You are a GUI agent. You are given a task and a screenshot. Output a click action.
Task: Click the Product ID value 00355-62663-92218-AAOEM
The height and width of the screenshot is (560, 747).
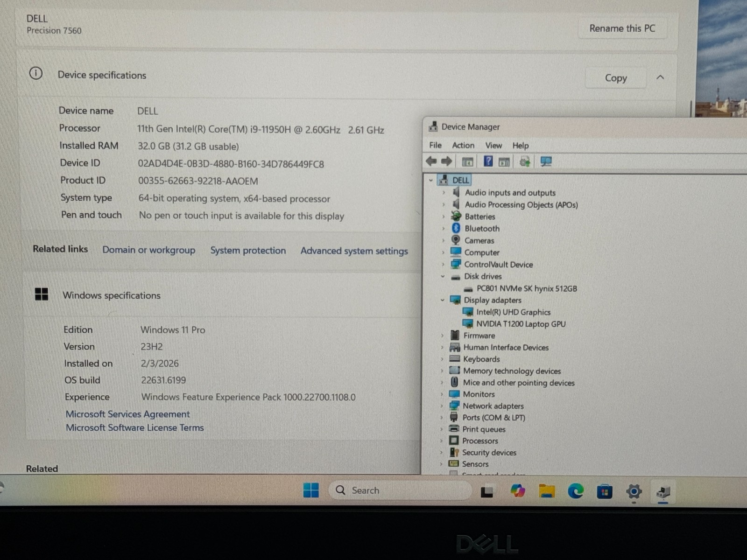click(x=198, y=181)
